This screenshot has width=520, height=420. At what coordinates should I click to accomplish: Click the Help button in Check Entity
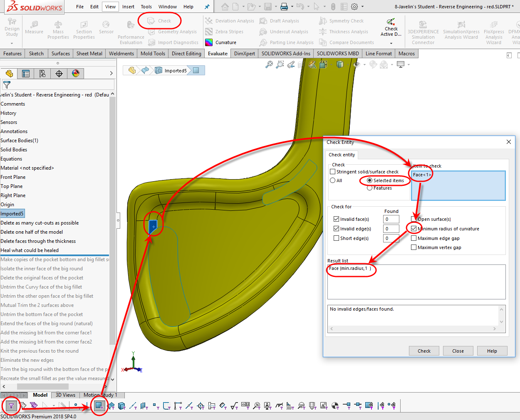[x=492, y=351]
